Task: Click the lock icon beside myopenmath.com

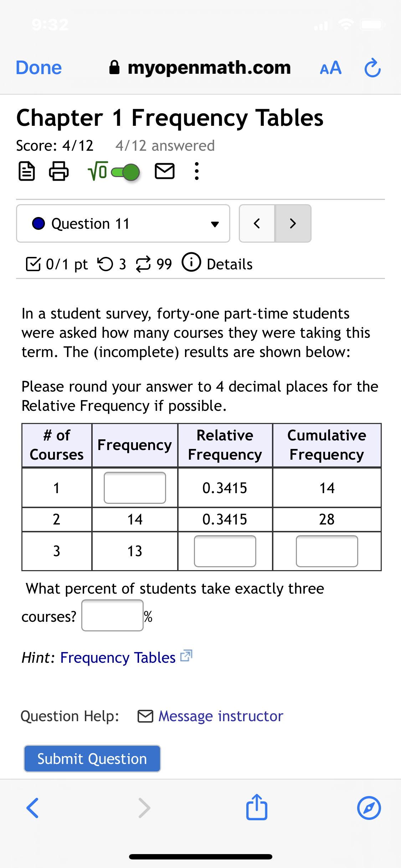Action: [115, 67]
